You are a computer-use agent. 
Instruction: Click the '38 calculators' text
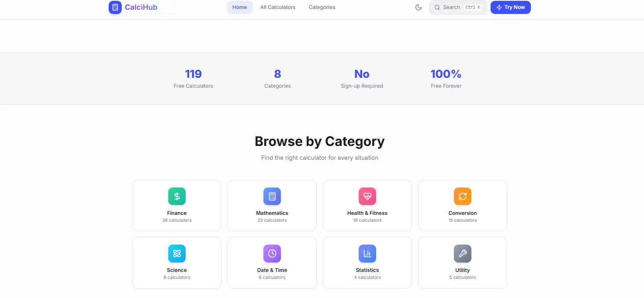[177, 221]
